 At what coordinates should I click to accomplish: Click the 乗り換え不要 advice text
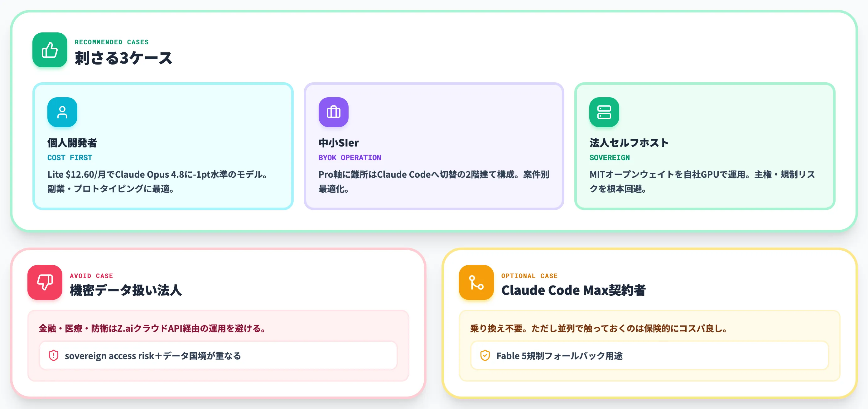pyautogui.click(x=600, y=329)
